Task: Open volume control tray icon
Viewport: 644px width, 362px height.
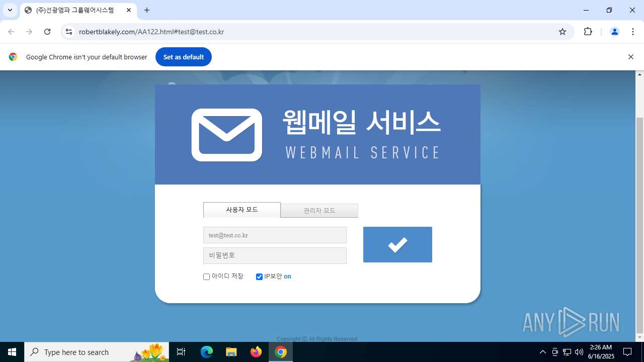Action: click(579, 352)
